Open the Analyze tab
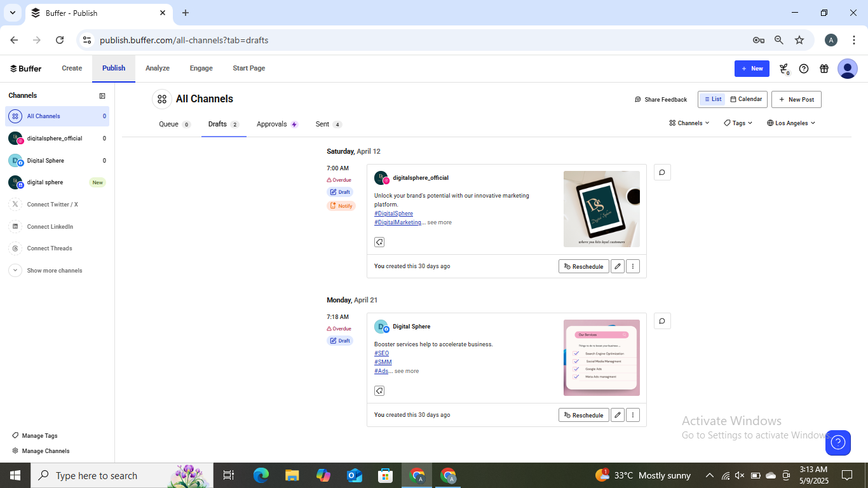Viewport: 868px width, 488px height. (158, 69)
